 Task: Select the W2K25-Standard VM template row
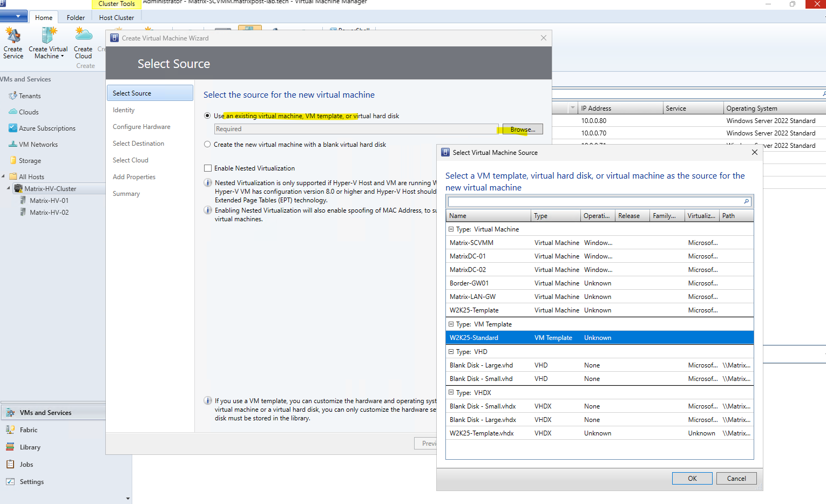point(600,338)
